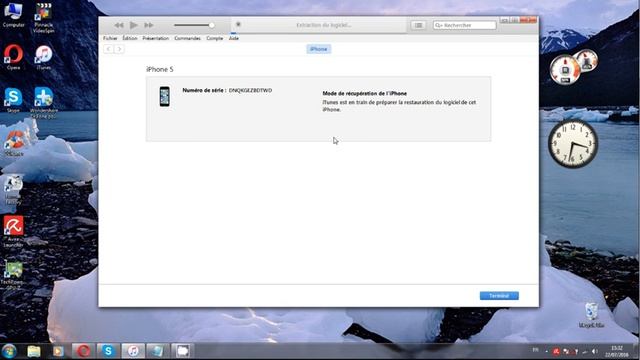This screenshot has width=640, height=360.
Task: Open the TechPowerUp GPU-Z desktop shortcut
Action: click(x=13, y=276)
